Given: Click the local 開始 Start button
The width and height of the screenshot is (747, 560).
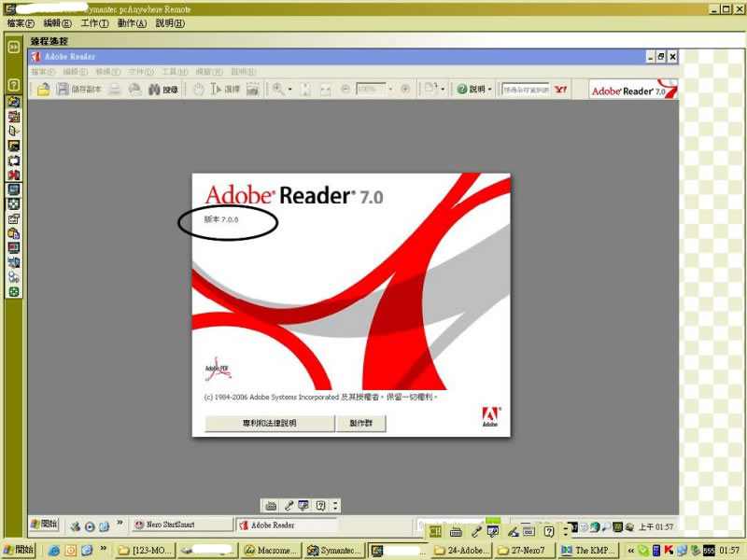Looking at the screenshot, I should click(x=19, y=550).
